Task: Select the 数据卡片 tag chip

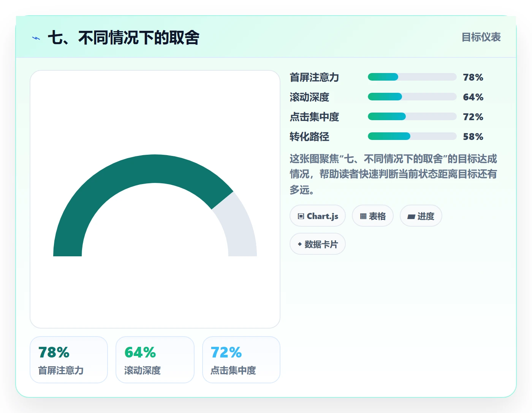Action: click(318, 244)
